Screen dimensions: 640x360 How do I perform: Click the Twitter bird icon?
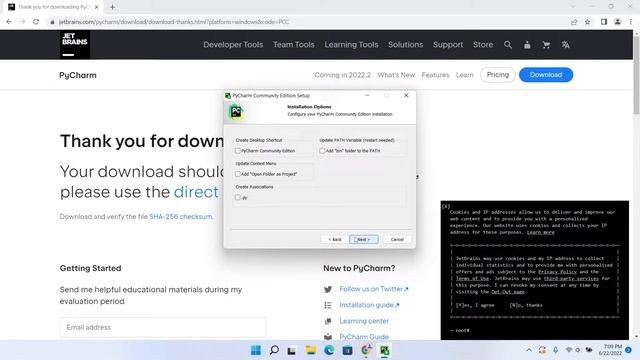click(328, 289)
